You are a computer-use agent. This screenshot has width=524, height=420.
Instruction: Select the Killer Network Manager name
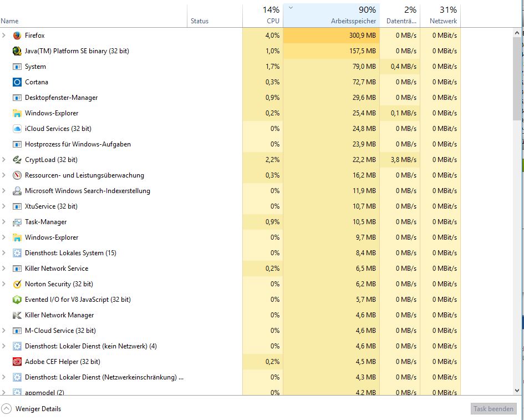59,315
